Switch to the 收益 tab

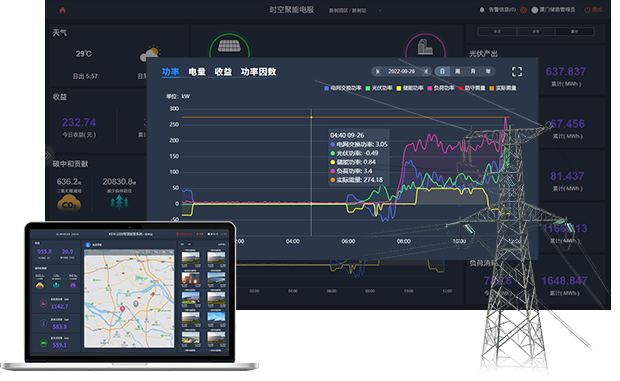(223, 72)
